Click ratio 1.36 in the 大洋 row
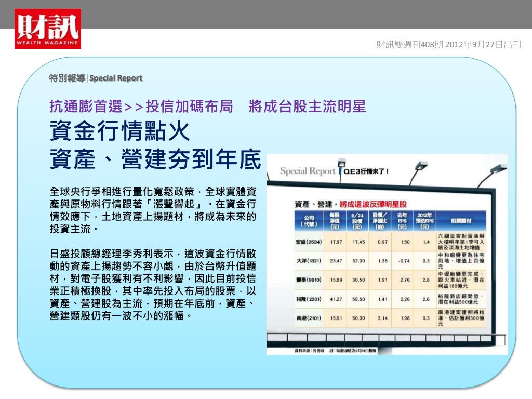This screenshot has height=399, width=532. click(383, 261)
